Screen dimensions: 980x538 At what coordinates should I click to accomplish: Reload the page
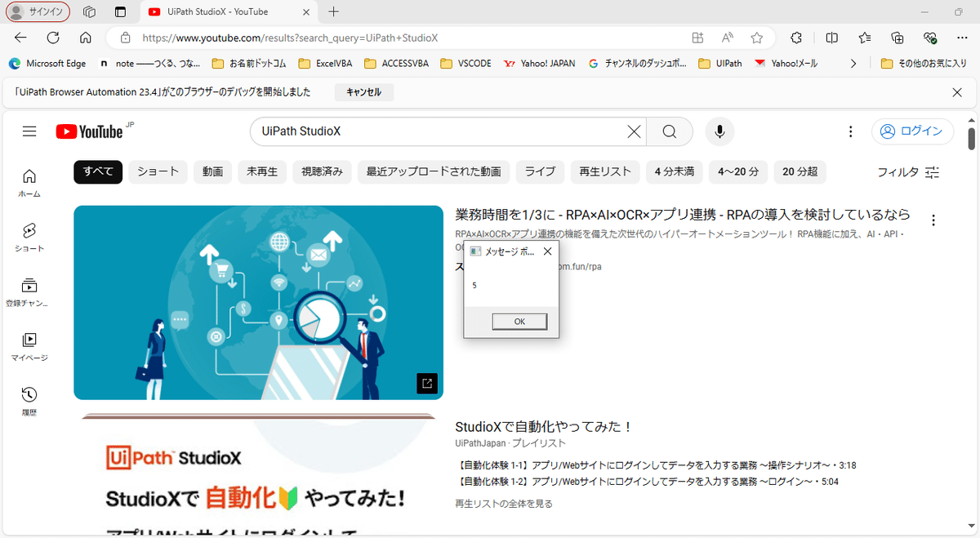point(53,38)
